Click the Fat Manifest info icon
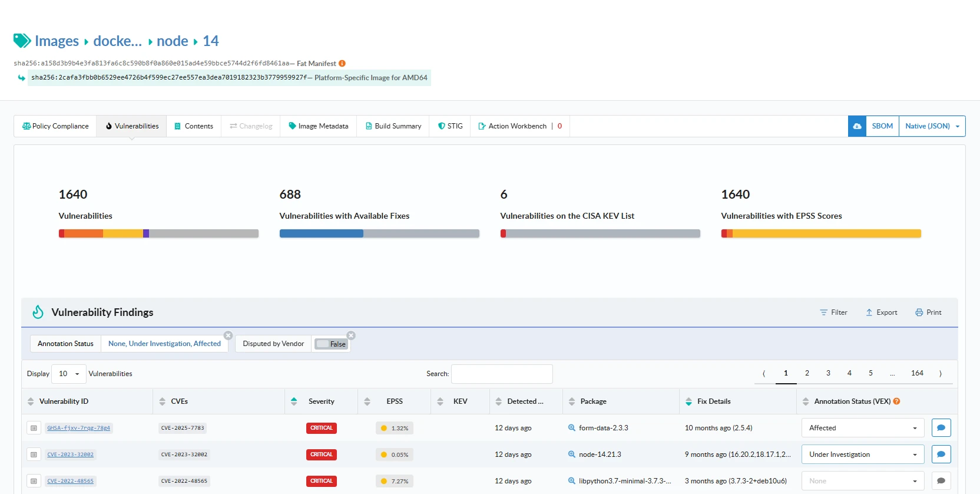Screen dimensions: 980x494 tap(342, 64)
